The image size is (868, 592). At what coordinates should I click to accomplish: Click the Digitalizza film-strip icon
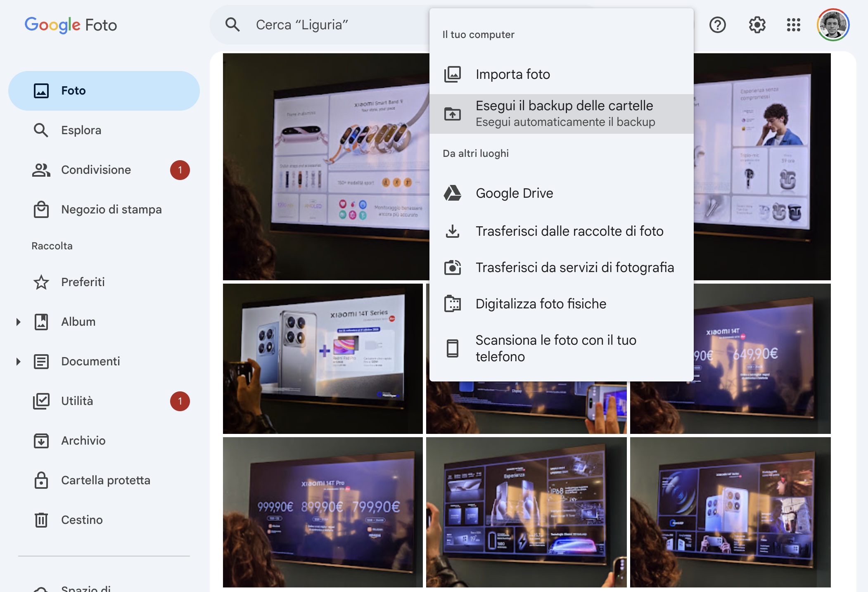pyautogui.click(x=453, y=304)
